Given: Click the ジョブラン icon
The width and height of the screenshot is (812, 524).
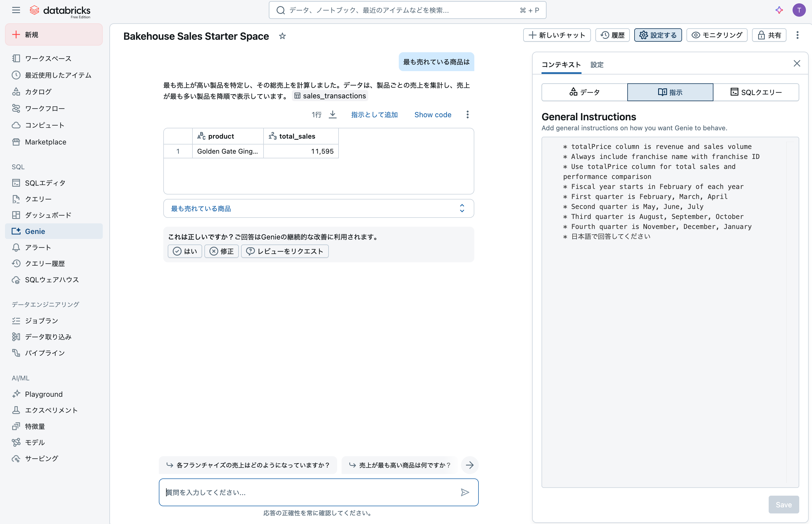Looking at the screenshot, I should tap(16, 321).
